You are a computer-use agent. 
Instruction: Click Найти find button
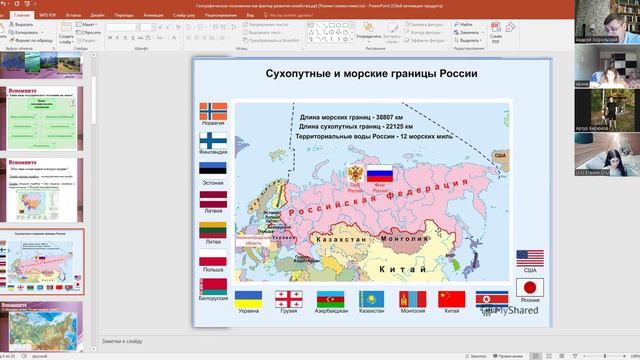[463, 24]
